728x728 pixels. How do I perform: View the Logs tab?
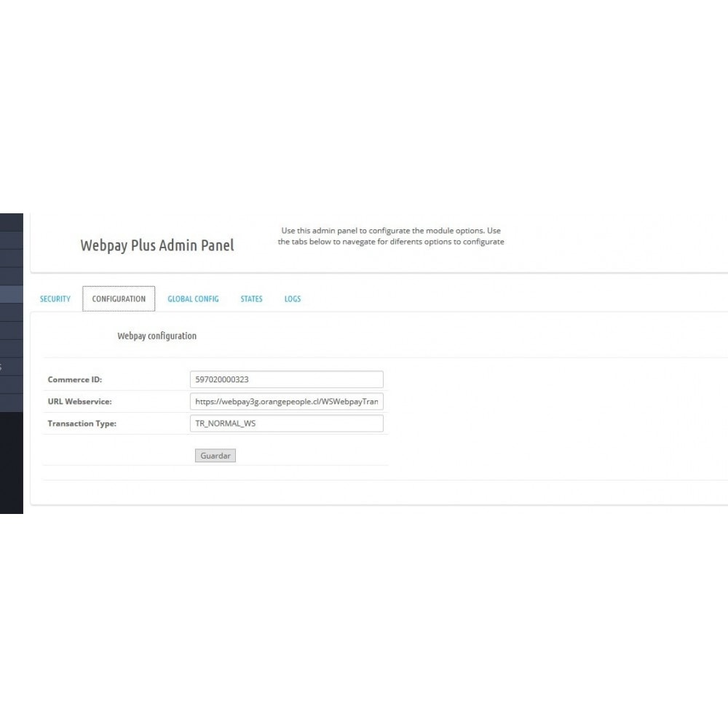point(293,299)
